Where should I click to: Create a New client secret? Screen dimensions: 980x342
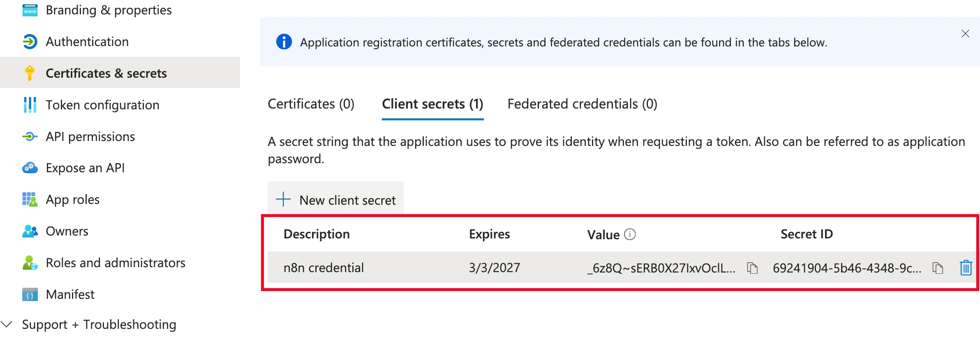point(335,200)
